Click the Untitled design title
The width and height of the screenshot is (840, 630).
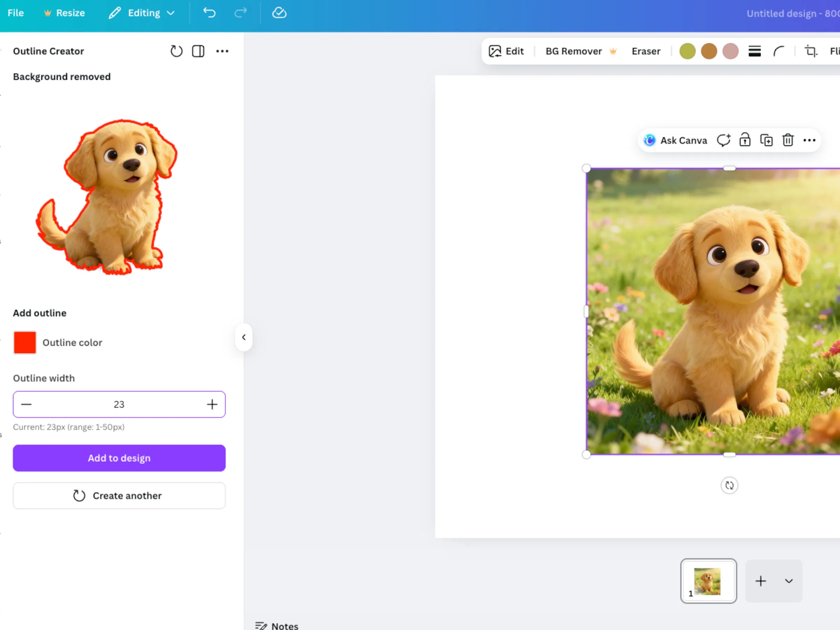[x=793, y=14]
